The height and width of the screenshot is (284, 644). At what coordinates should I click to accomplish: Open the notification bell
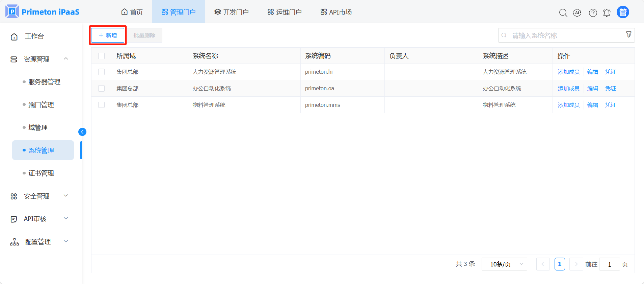tap(607, 13)
